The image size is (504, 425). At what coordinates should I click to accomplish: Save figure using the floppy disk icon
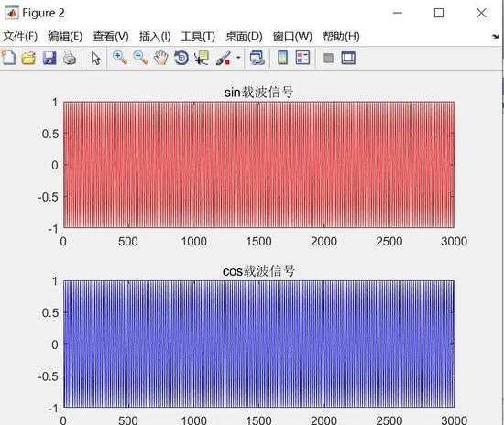(x=49, y=58)
